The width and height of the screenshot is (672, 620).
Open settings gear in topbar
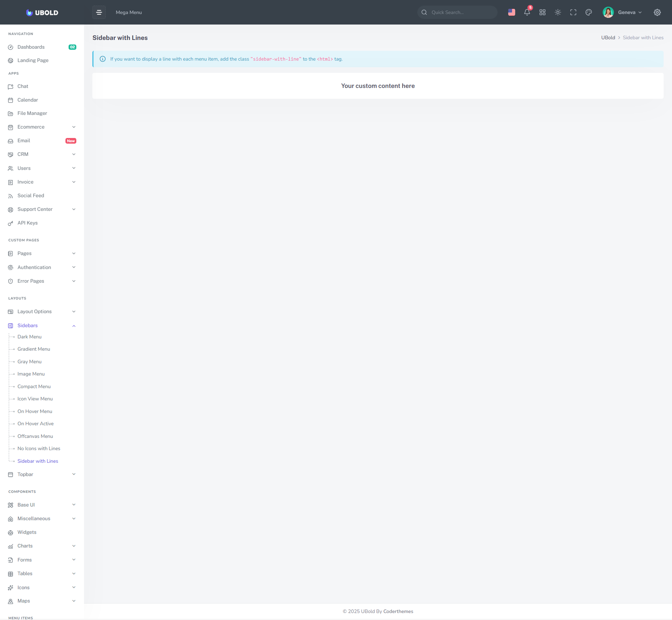(657, 12)
